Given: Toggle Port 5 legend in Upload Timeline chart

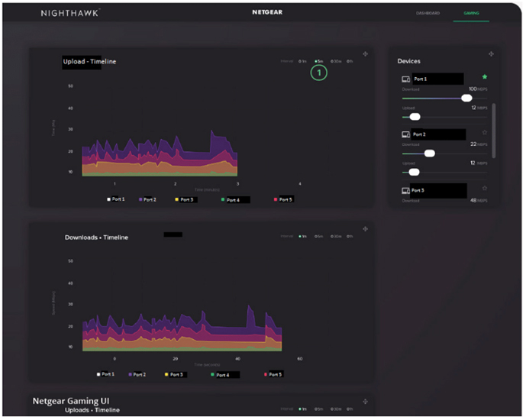Looking at the screenshot, I should tap(283, 199).
